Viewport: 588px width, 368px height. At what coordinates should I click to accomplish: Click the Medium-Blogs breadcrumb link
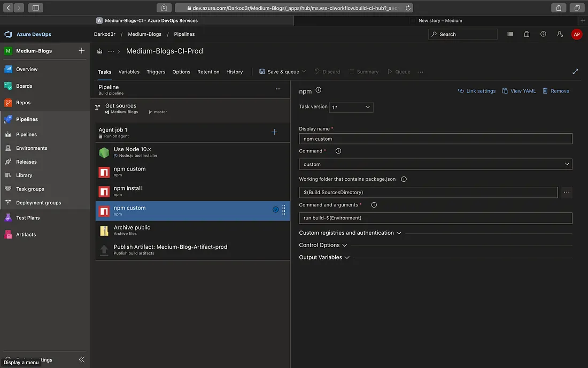tap(145, 34)
